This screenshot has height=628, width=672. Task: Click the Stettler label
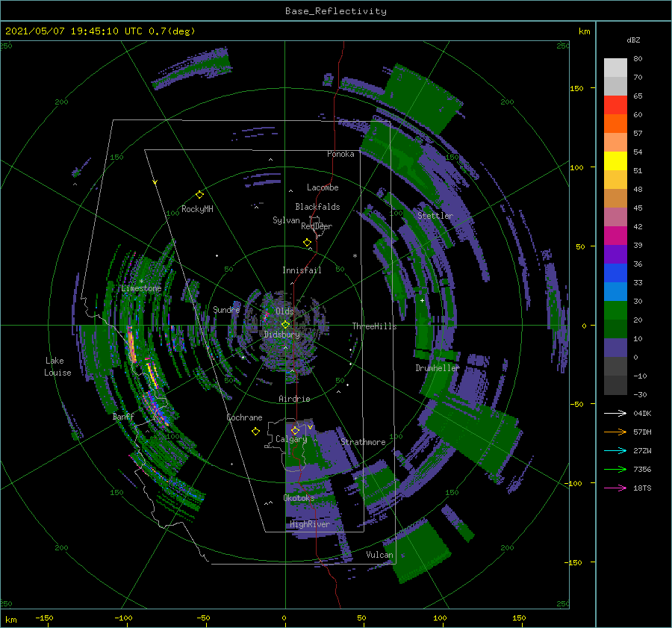point(435,216)
